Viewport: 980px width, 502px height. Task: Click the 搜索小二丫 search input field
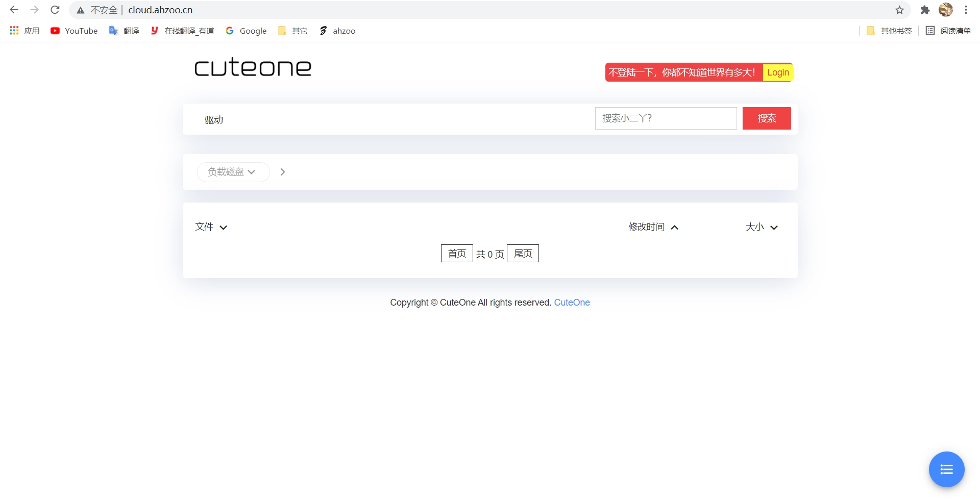tap(666, 118)
